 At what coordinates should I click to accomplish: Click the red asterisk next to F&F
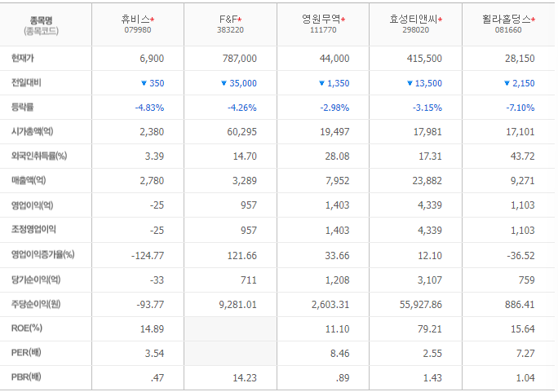pyautogui.click(x=240, y=20)
